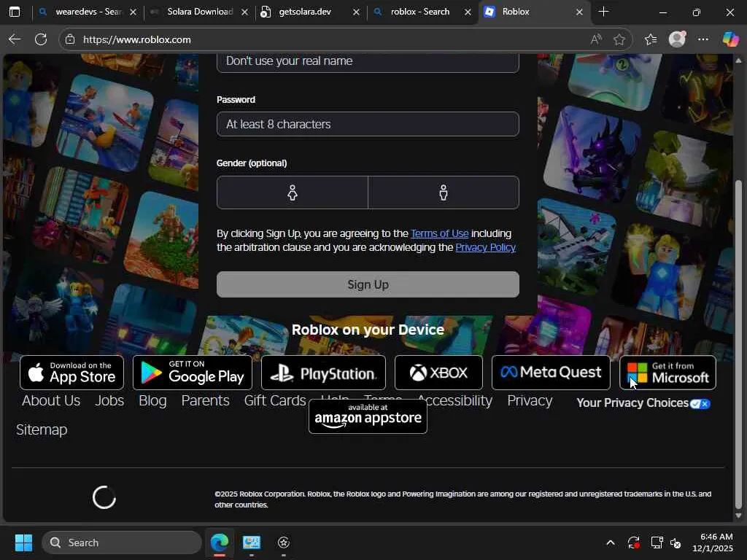Launch Copilot from the toolbar
This screenshot has width=747, height=560.
[730, 39]
